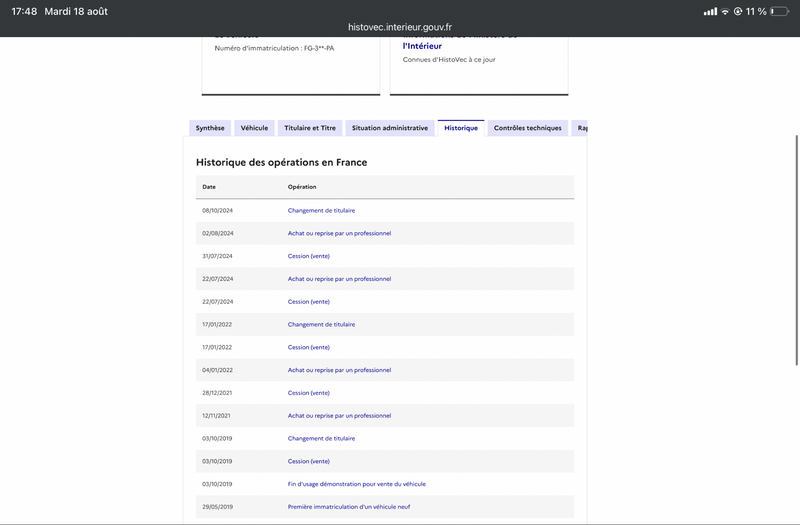Tap the cellular signal bars icon
This screenshot has height=525, width=800.
pos(710,11)
